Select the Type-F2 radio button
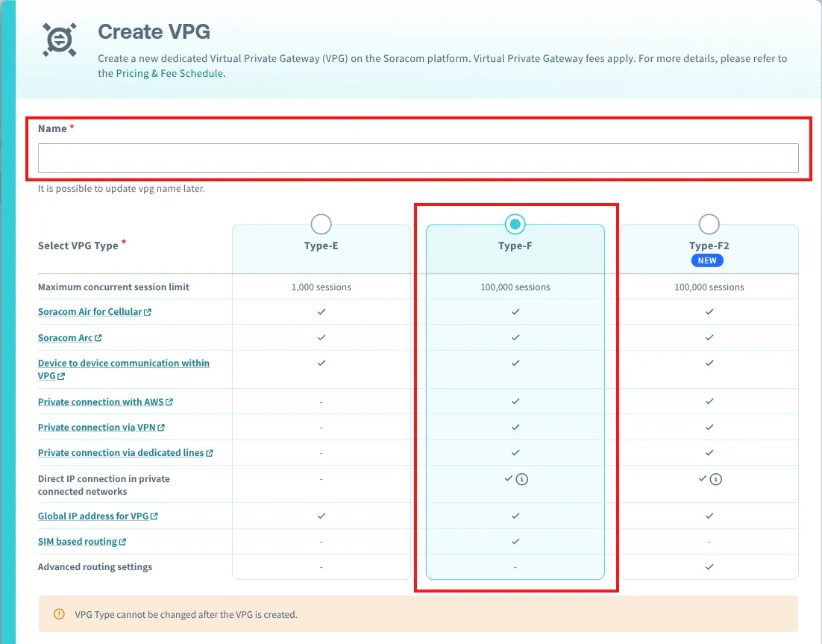The image size is (822, 644). pos(709,225)
